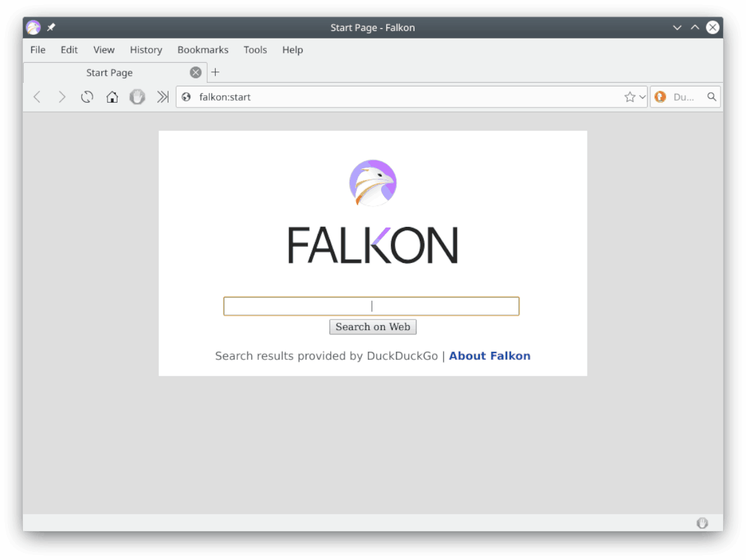Click the pin icon in title bar

pyautogui.click(x=51, y=27)
